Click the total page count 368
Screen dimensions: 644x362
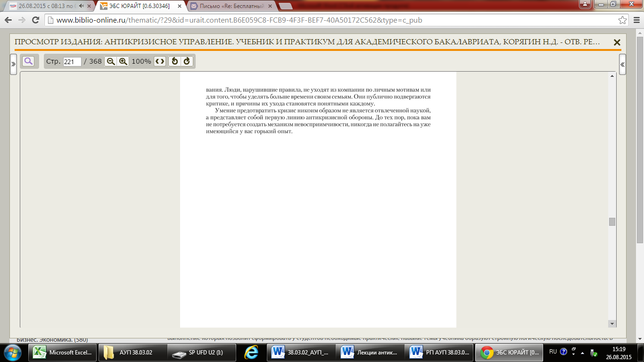[x=95, y=62]
